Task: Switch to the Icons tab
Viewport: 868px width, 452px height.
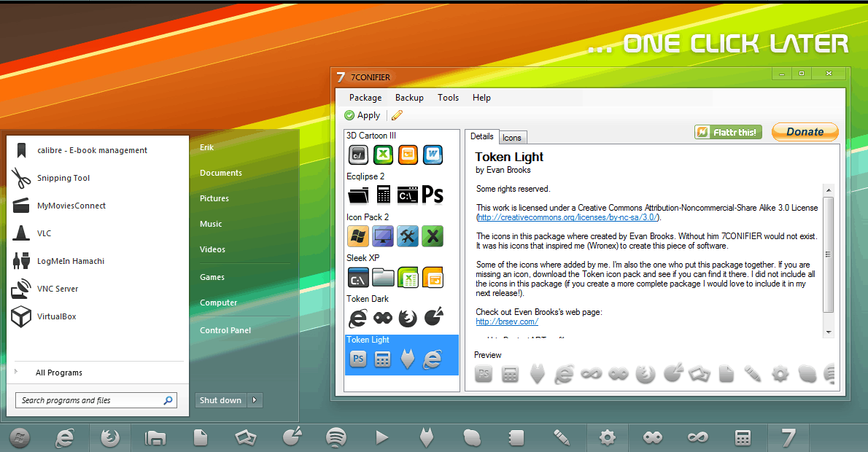Action: click(x=512, y=138)
